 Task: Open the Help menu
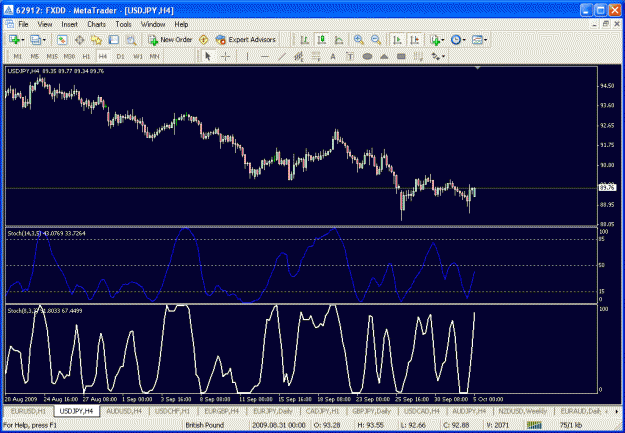(181, 24)
